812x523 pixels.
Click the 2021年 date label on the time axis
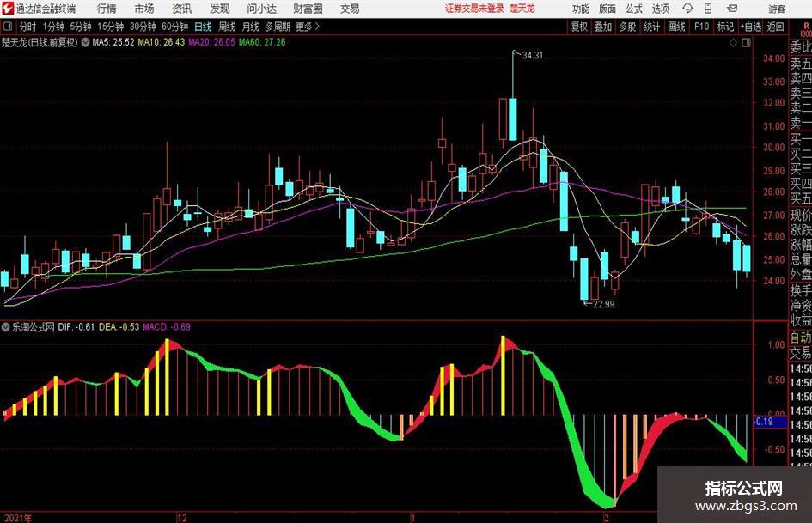click(x=17, y=518)
